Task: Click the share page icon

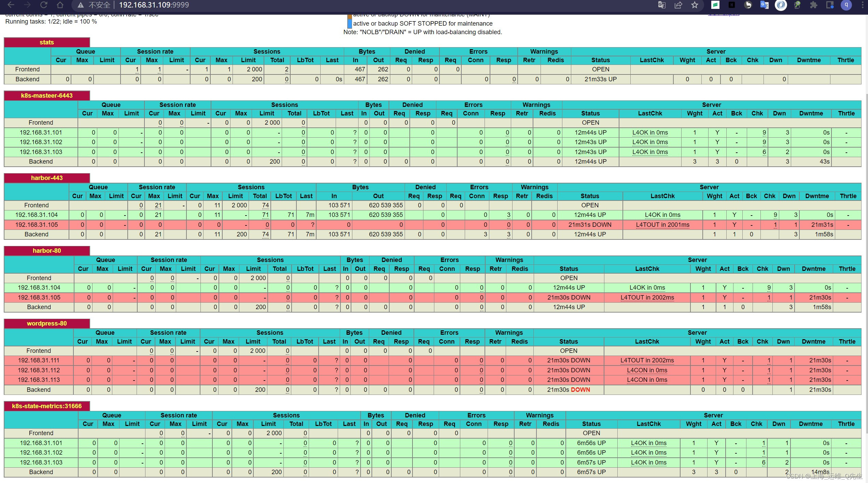Action: tap(678, 5)
